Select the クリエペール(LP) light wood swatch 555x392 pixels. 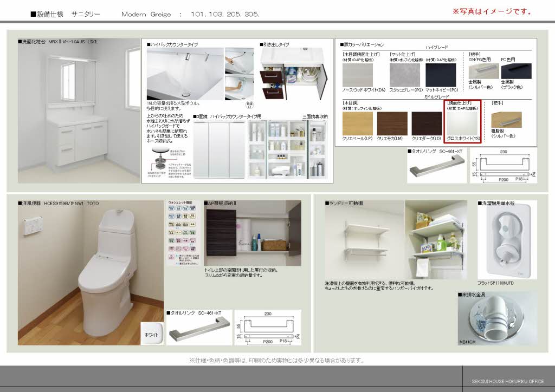[357, 123]
